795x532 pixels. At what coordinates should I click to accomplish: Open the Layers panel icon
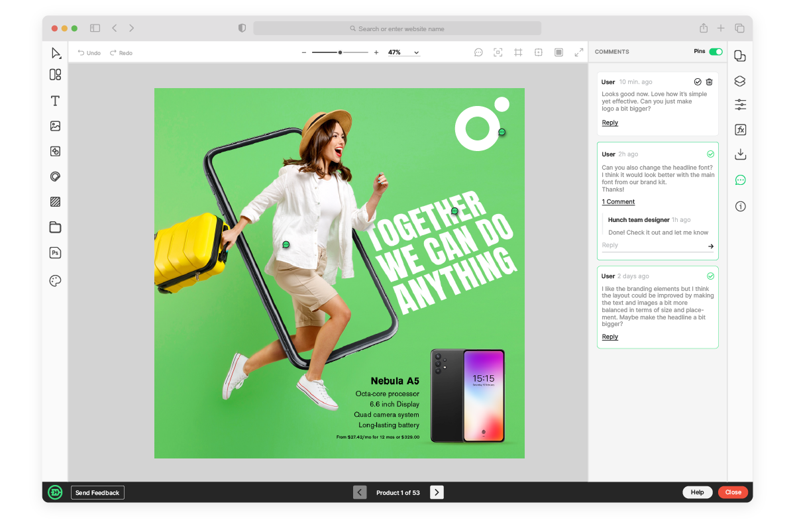tap(740, 81)
